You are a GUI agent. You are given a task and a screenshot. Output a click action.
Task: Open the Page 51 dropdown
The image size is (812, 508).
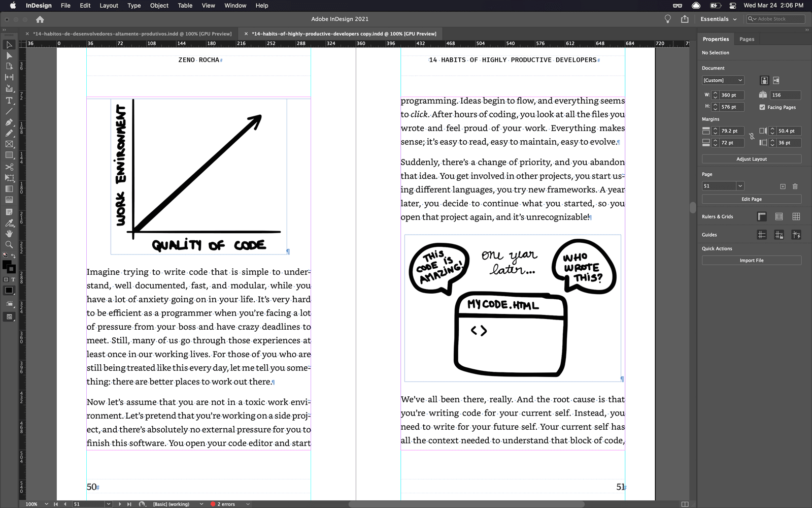click(722, 186)
